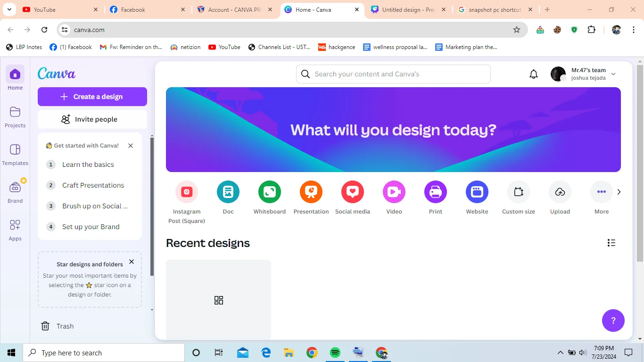Viewport: 644px width, 362px height.
Task: Click the Invite people button
Action: click(92, 119)
